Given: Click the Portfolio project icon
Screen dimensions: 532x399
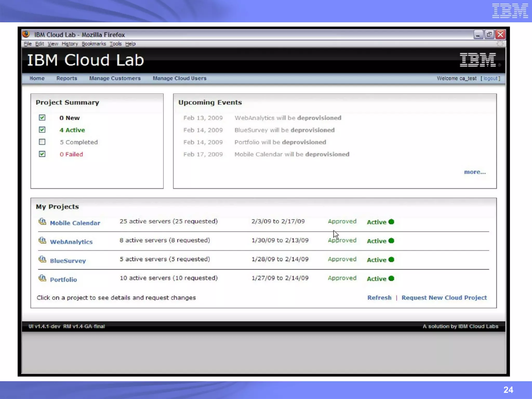Looking at the screenshot, I should (x=42, y=278).
